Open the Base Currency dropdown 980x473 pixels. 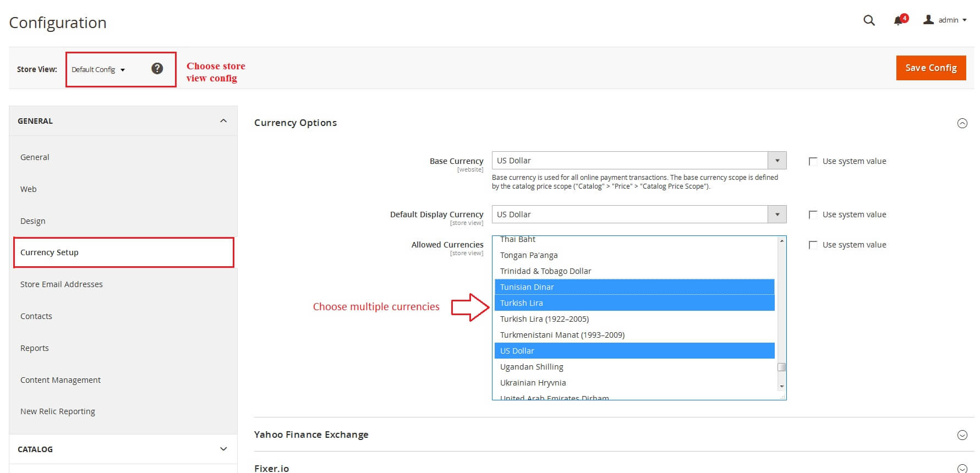639,161
